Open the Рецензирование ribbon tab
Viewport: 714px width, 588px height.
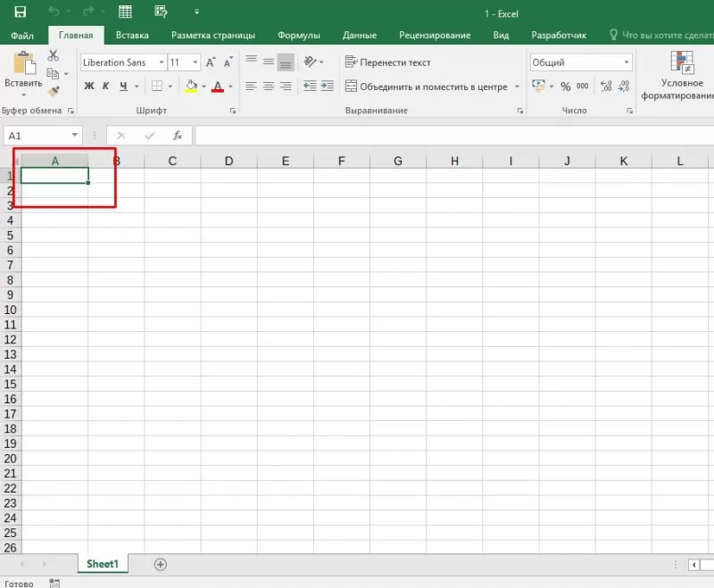click(x=434, y=35)
